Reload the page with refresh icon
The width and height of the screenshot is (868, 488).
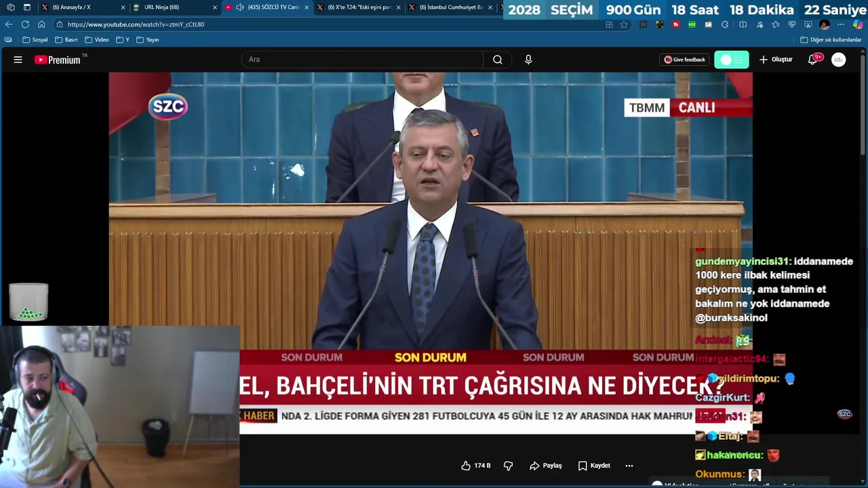point(25,24)
